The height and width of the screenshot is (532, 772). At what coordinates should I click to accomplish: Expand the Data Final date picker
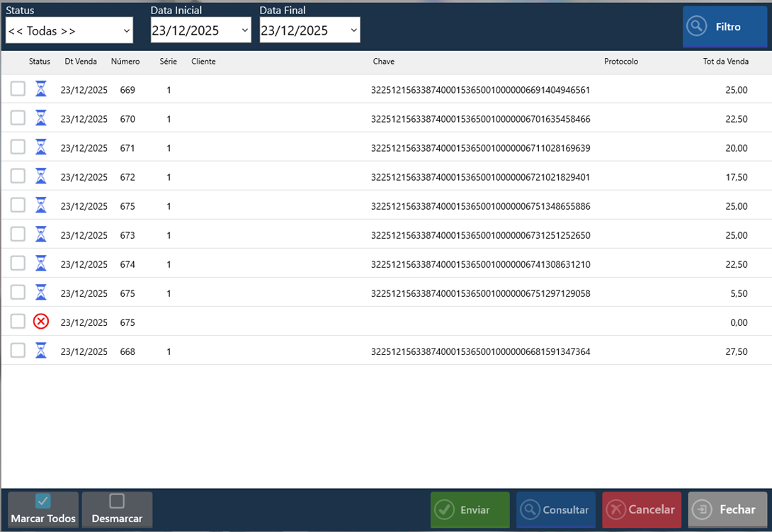353,30
